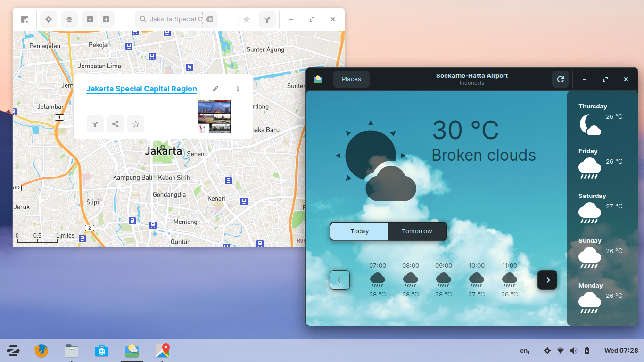Image resolution: width=644 pixels, height=362 pixels.
Task: Open battery status tray icon
Action: click(x=586, y=351)
